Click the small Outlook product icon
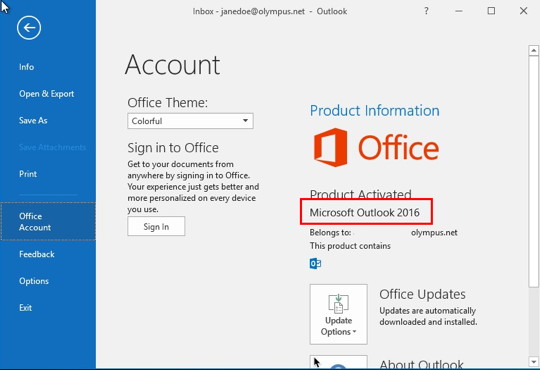The height and width of the screenshot is (370, 540). [x=315, y=264]
